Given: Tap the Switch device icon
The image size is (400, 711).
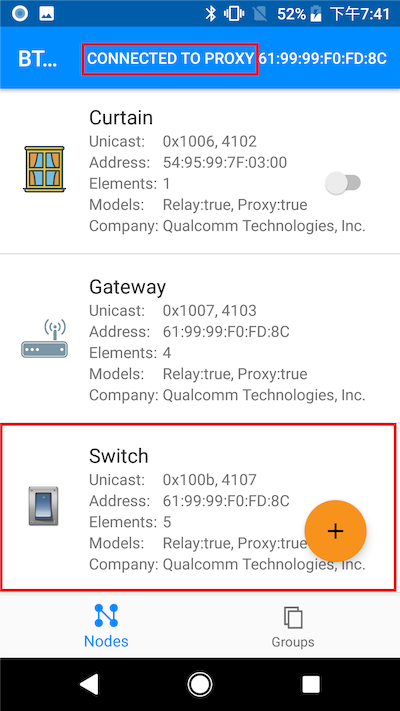Looking at the screenshot, I should [x=44, y=506].
